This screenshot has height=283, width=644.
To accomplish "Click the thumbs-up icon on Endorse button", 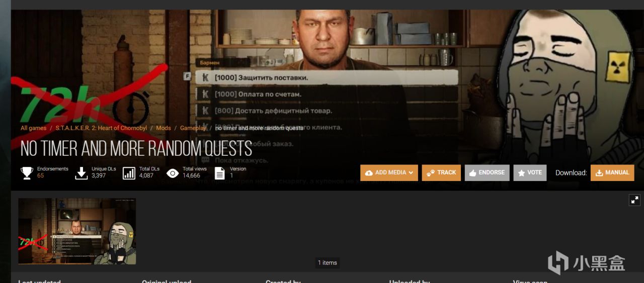I will 472,173.
